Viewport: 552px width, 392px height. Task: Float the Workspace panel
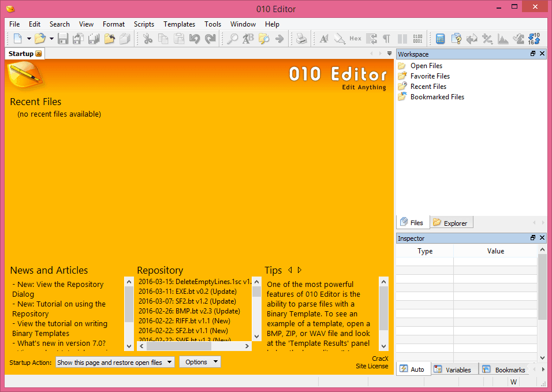click(532, 54)
